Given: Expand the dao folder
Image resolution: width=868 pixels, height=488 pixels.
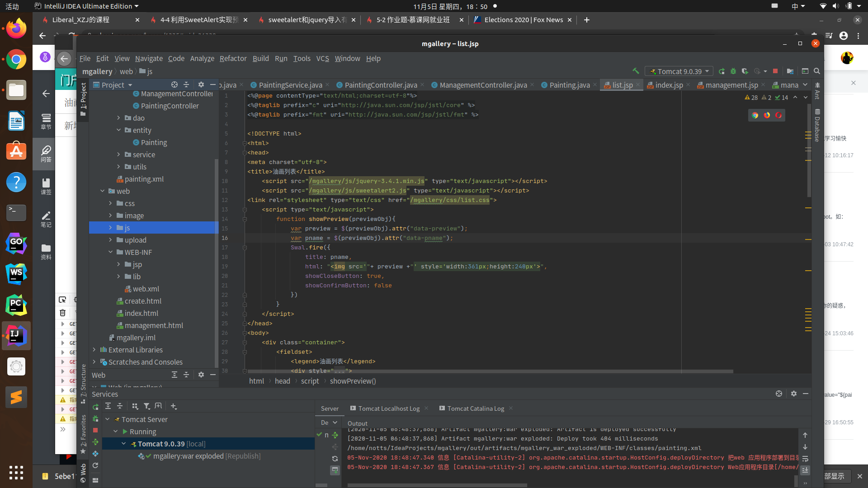Looking at the screenshot, I should 119,118.
